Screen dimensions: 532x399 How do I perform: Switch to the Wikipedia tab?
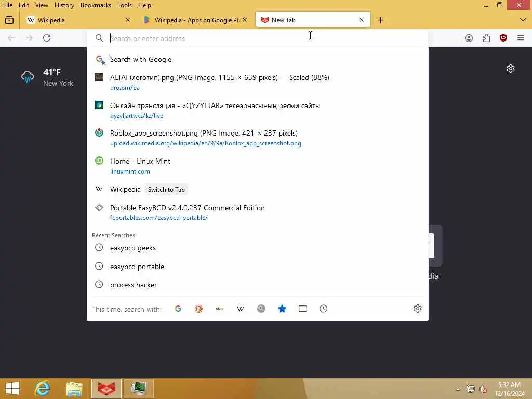[x=79, y=20]
